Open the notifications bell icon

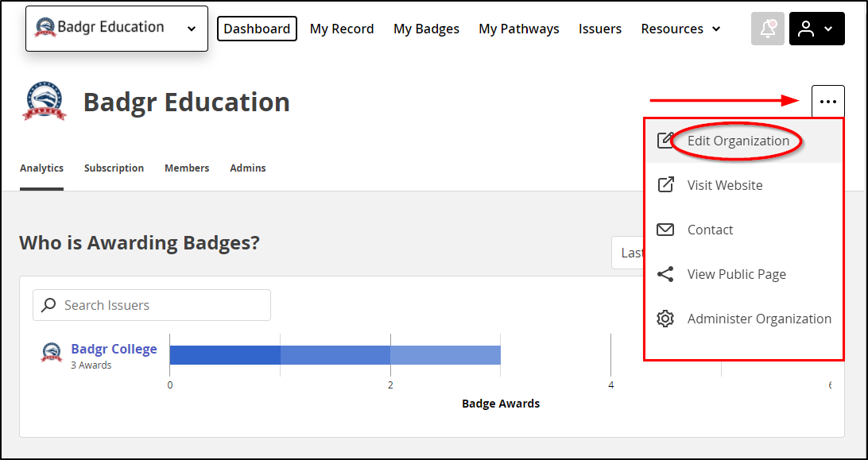[767, 29]
